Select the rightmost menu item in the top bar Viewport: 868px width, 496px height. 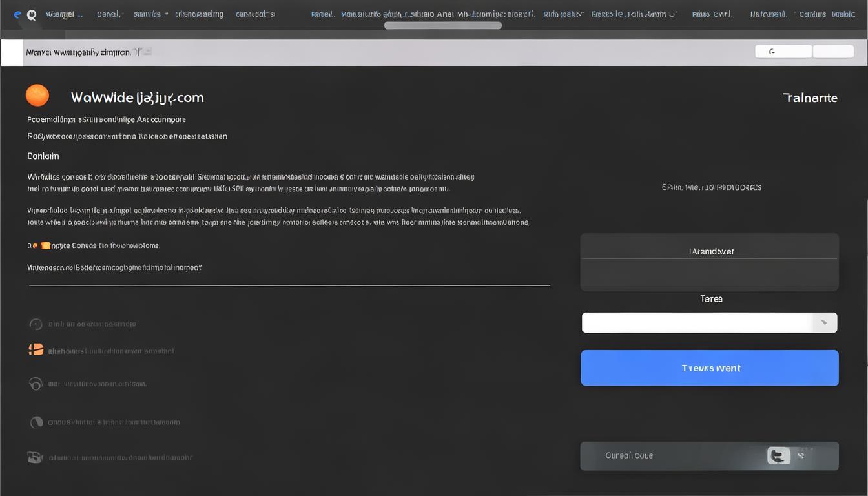843,14
